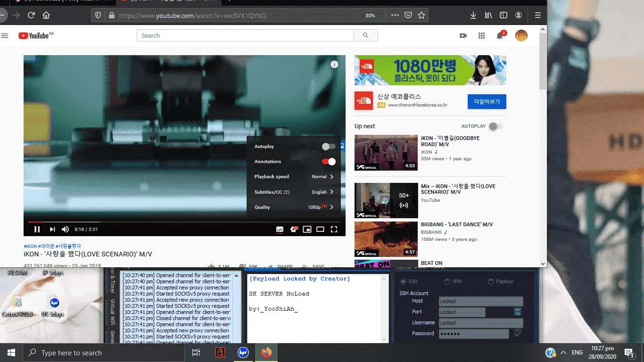This screenshot has width=644, height=362.
Task: Click the save disk icon next to Port
Action: (x=517, y=312)
